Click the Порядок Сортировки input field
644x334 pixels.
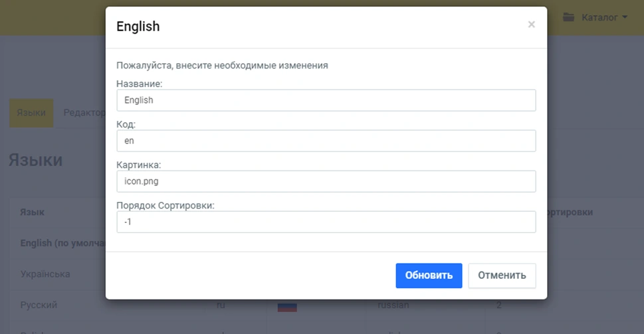[x=326, y=222]
